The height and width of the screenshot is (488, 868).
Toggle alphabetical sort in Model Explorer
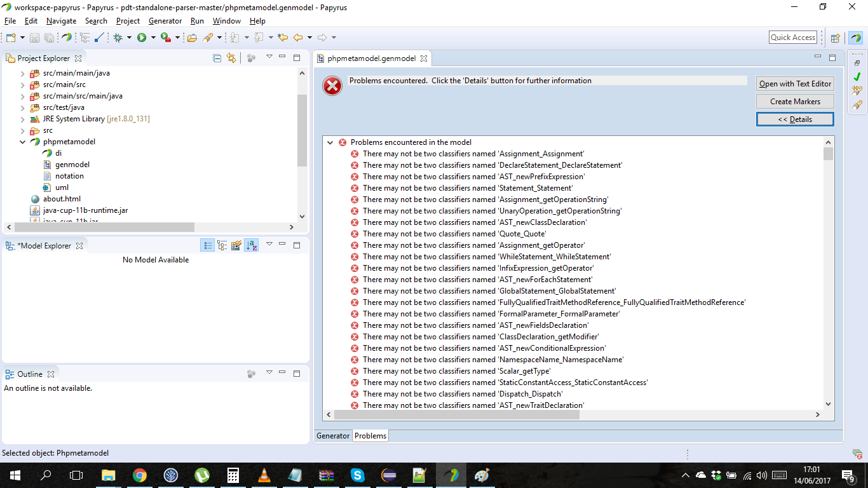(x=252, y=245)
